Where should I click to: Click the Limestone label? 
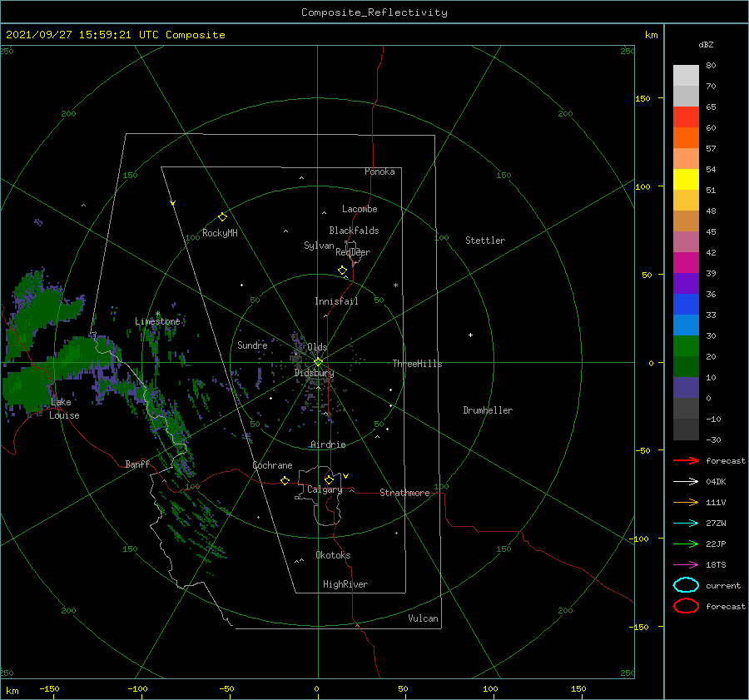tap(157, 321)
